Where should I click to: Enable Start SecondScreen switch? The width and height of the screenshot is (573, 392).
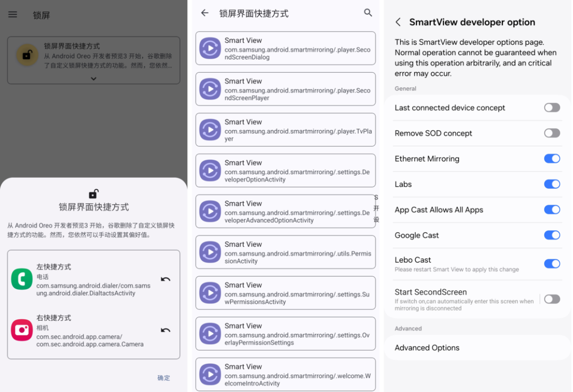click(552, 299)
